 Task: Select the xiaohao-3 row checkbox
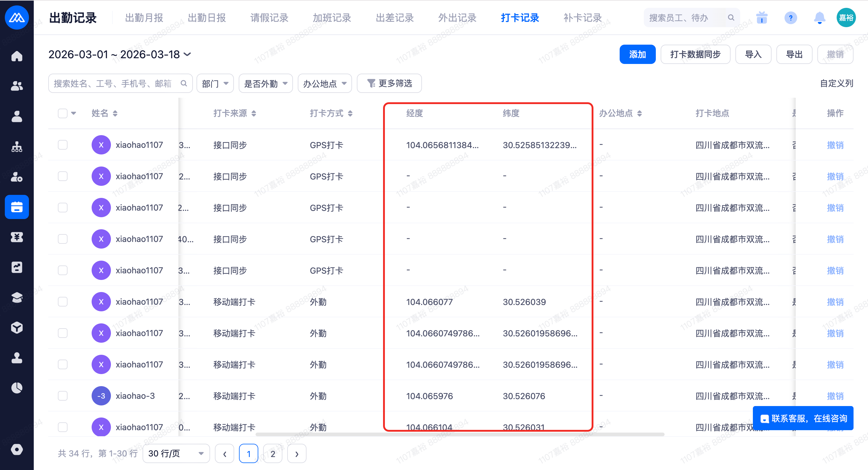[63, 396]
